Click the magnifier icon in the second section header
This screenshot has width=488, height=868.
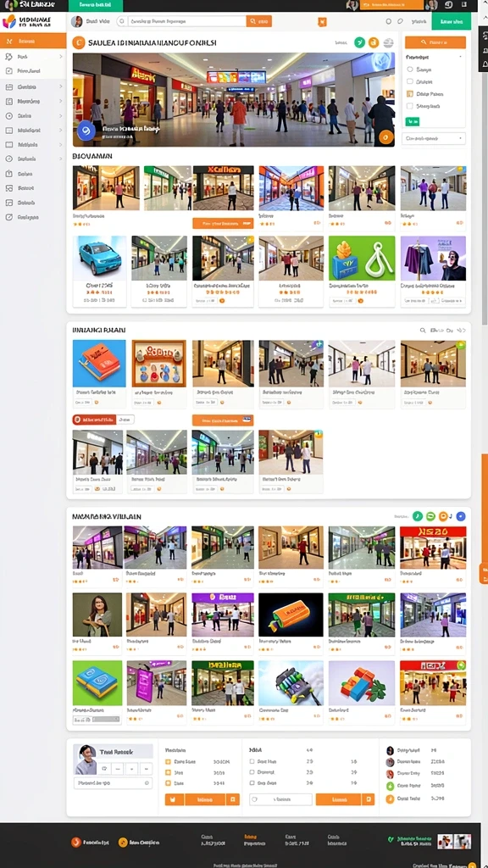(423, 330)
